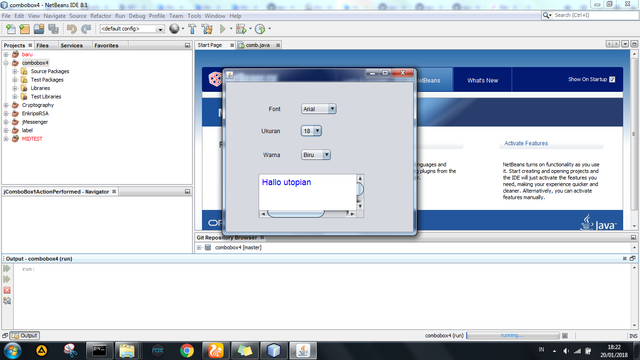Click the volume speaker tray icon
Screen dimensions: 640x360
point(566,351)
